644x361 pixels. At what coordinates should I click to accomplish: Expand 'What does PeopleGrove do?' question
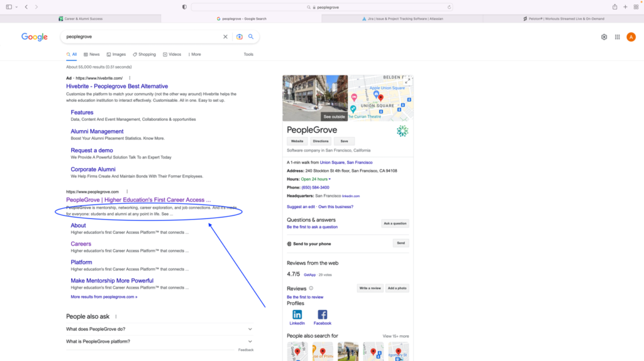(x=159, y=329)
